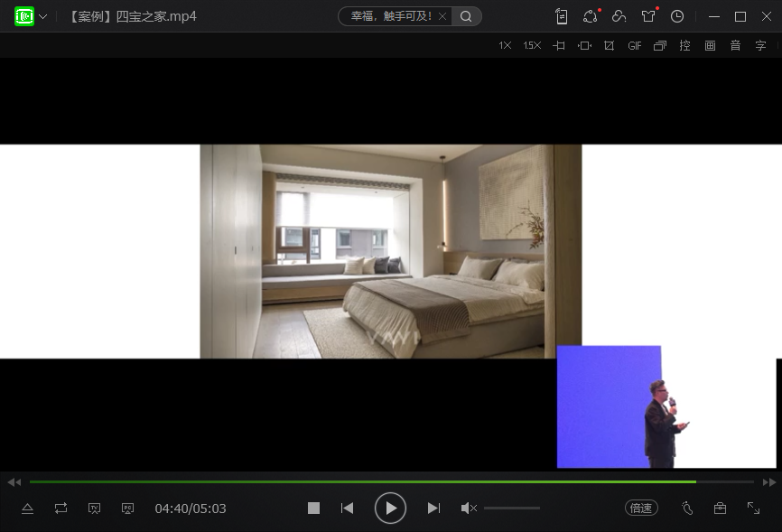Open the phone transfer icon

562,16
